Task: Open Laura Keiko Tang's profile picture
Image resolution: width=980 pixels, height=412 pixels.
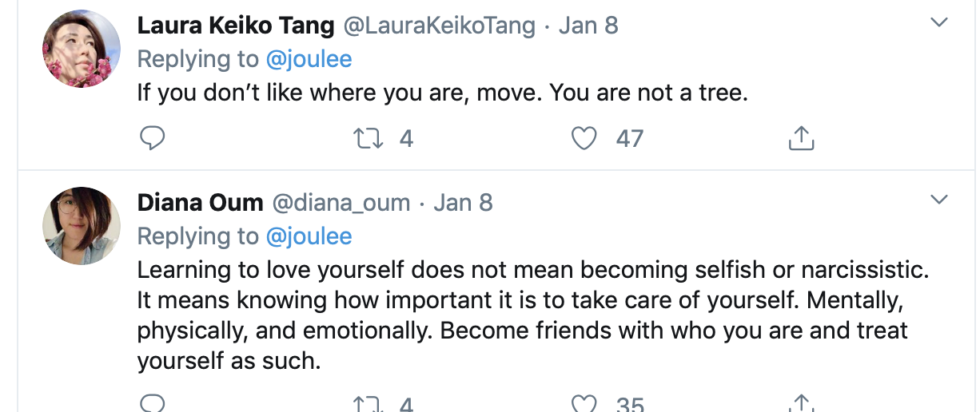Action: (x=81, y=50)
